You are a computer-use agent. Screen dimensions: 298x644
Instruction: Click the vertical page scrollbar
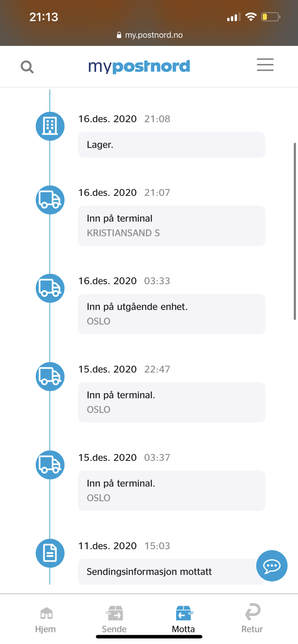(295, 231)
